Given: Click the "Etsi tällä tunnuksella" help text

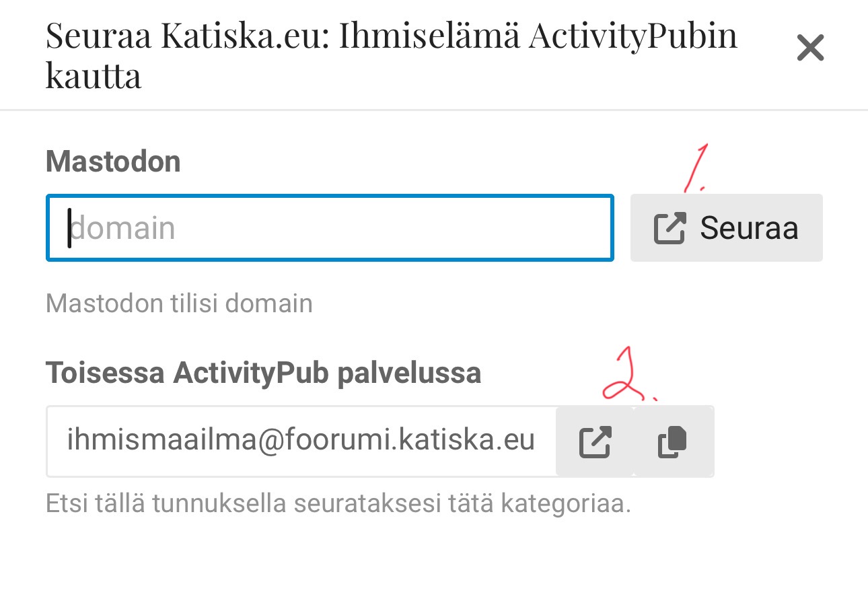Looking at the screenshot, I should (x=338, y=503).
